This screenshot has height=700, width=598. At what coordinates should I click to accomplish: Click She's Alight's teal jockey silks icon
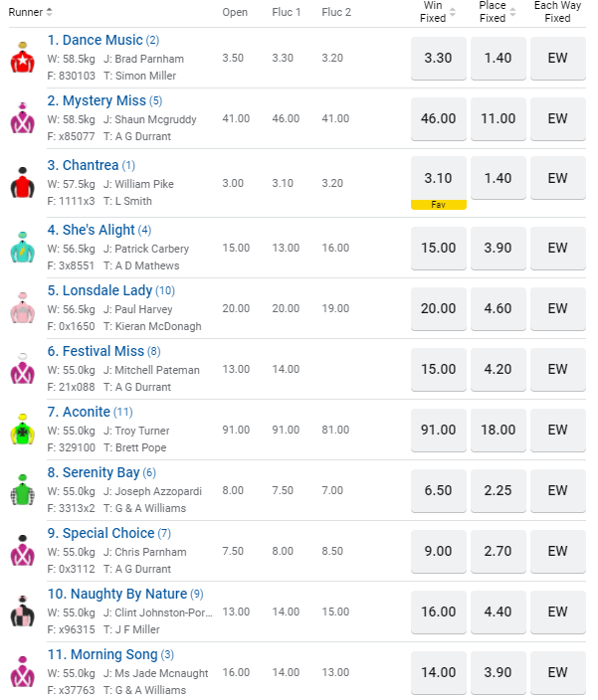tap(22, 248)
